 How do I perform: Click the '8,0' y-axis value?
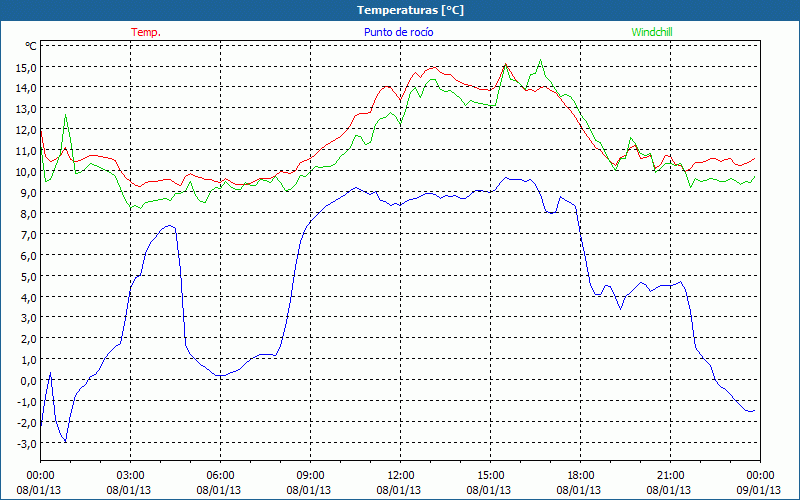click(29, 214)
